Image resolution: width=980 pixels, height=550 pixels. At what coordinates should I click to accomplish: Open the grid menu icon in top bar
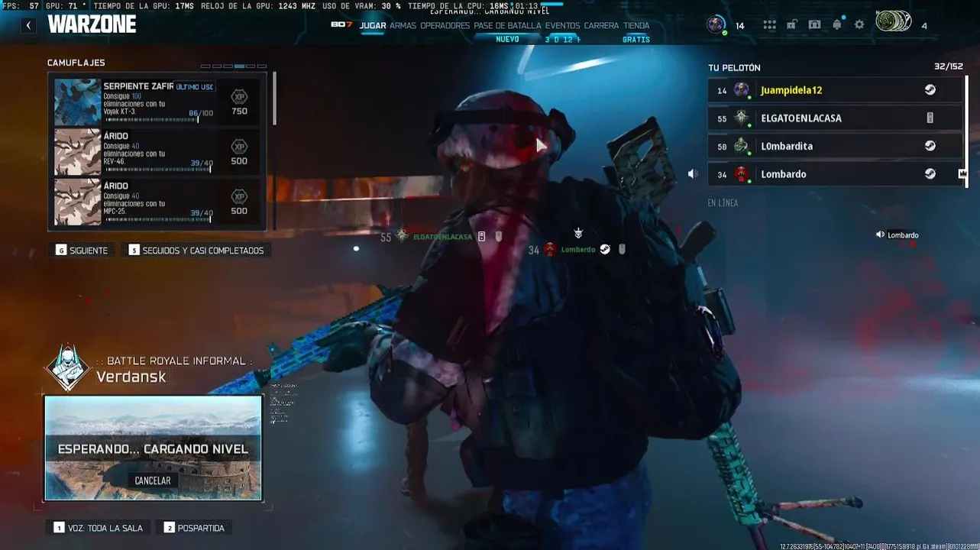point(769,25)
